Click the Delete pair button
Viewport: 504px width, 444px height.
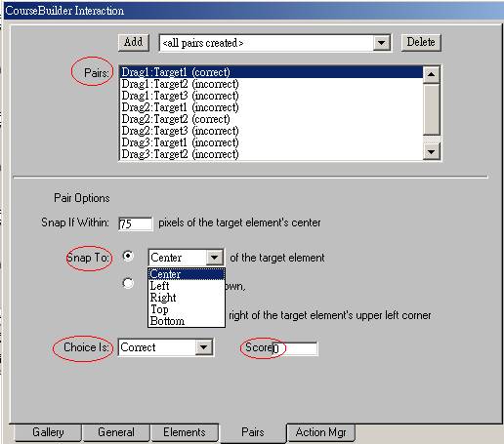click(421, 43)
